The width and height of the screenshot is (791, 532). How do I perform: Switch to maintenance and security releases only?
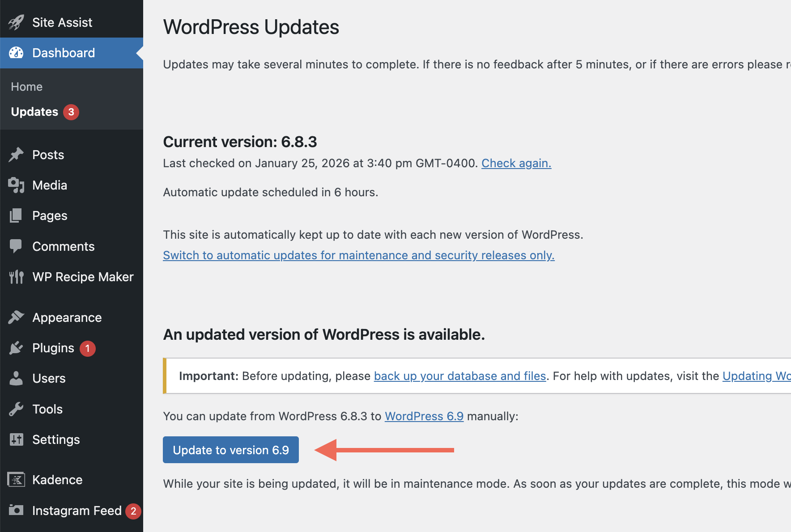[359, 255]
